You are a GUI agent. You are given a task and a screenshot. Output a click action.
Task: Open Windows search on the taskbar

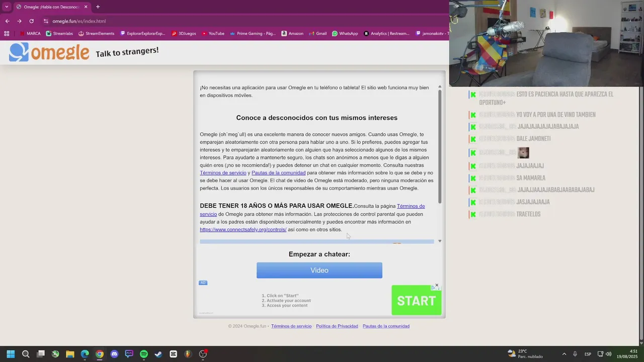pyautogui.click(x=26, y=354)
